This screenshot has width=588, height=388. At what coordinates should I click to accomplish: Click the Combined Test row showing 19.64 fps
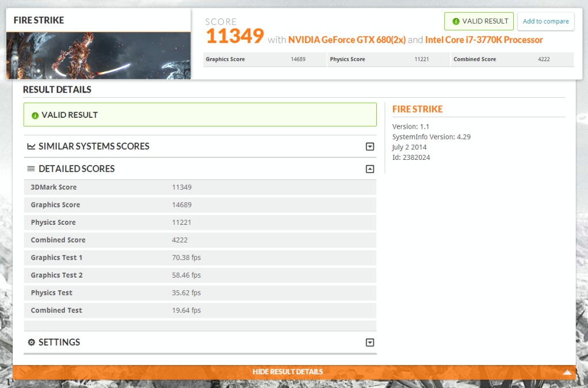(x=200, y=310)
